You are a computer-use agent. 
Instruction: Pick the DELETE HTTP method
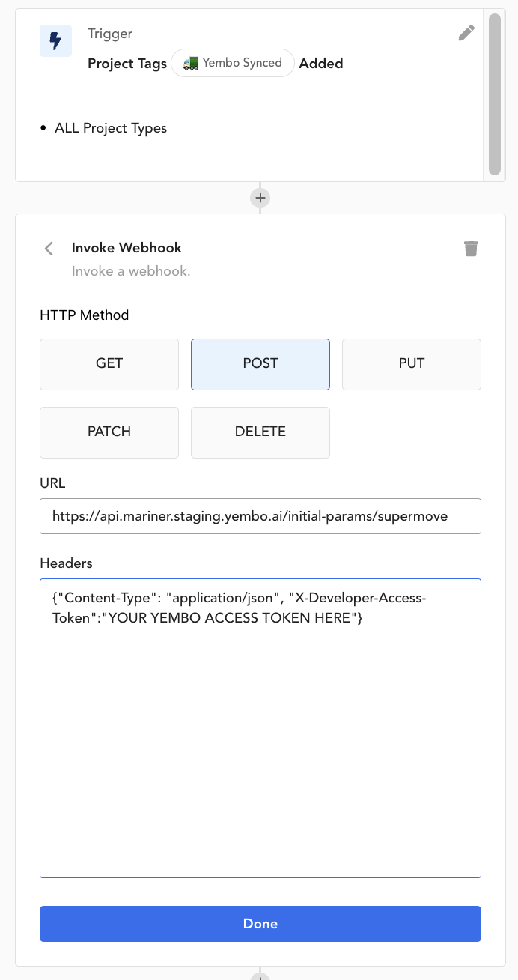260,432
